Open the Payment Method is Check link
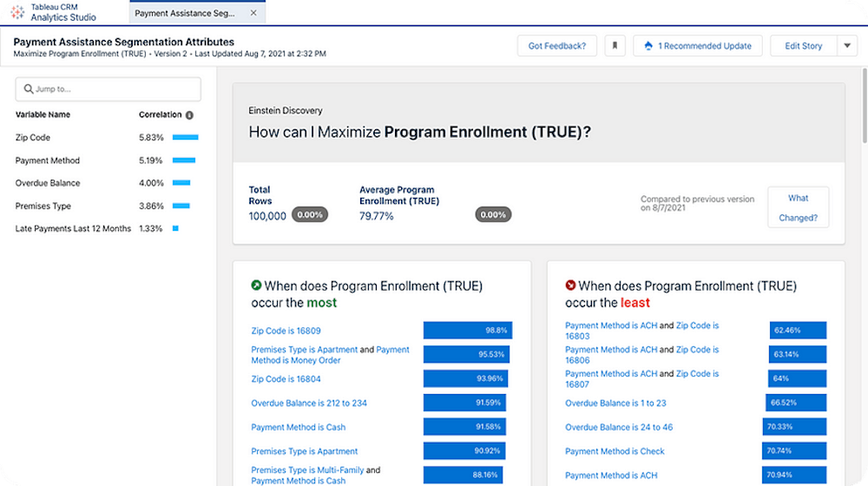868x486 pixels. (x=615, y=451)
